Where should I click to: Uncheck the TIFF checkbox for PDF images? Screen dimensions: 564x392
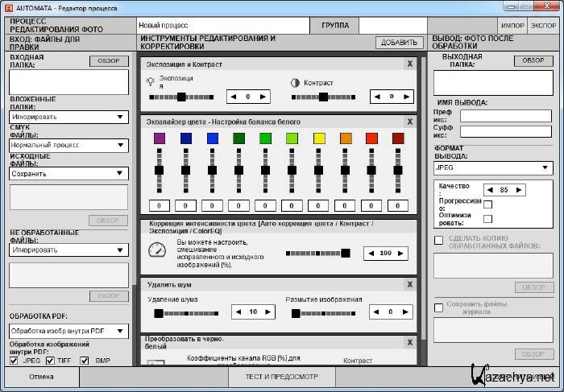[50, 361]
